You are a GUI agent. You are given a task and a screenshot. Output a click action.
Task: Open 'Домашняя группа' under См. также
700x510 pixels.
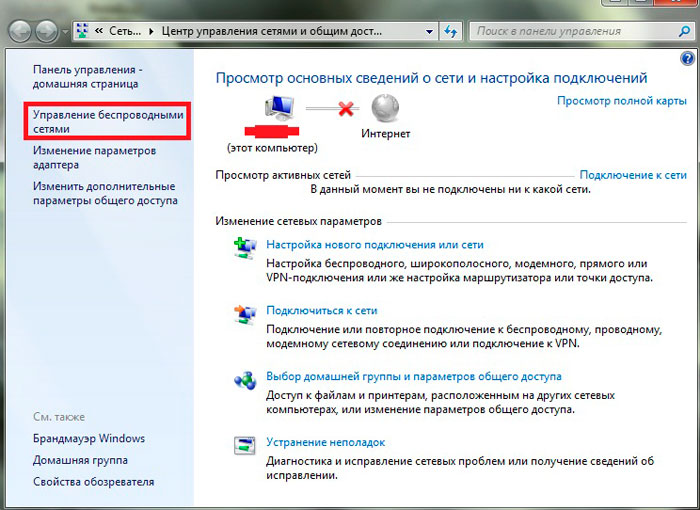(x=80, y=460)
